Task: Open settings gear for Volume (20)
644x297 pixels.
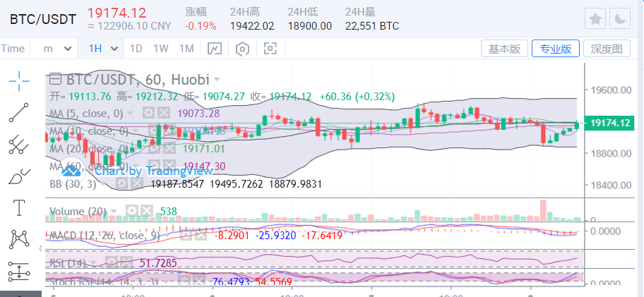Action: (132, 211)
